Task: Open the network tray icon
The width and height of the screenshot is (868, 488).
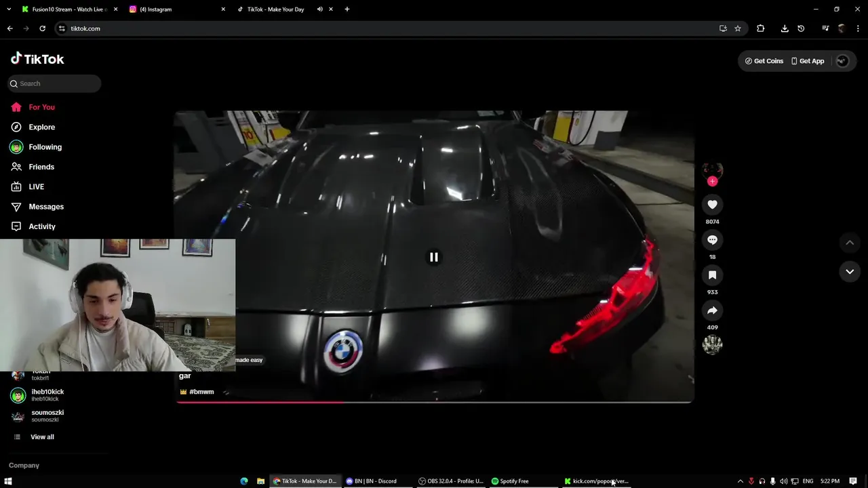Action: 795,481
